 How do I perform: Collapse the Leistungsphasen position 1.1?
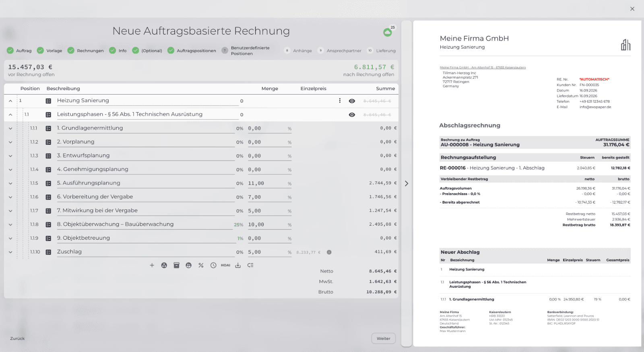coord(10,115)
